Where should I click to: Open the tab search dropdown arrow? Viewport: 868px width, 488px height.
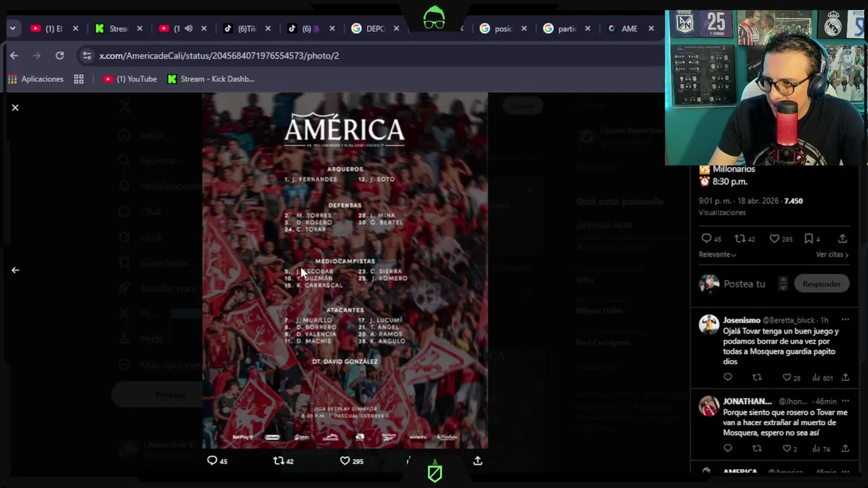(12, 28)
